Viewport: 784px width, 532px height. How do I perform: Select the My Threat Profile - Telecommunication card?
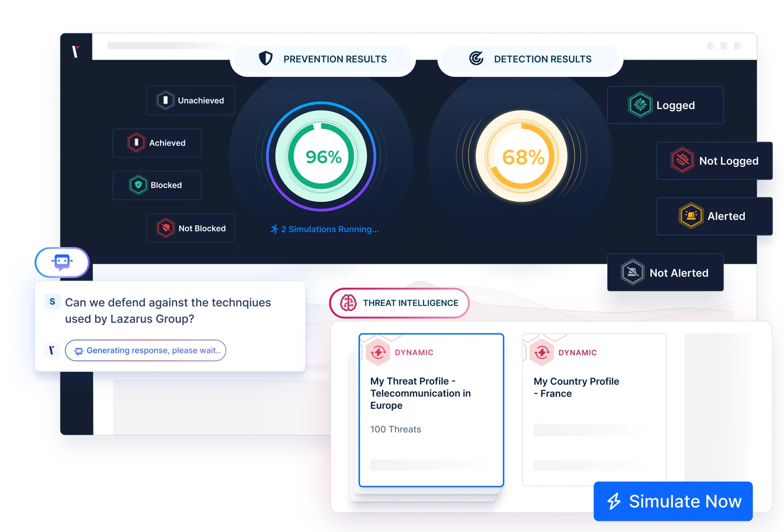tap(431, 410)
